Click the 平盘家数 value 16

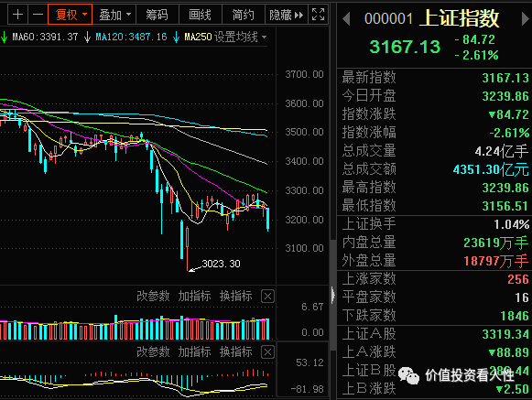tap(522, 297)
